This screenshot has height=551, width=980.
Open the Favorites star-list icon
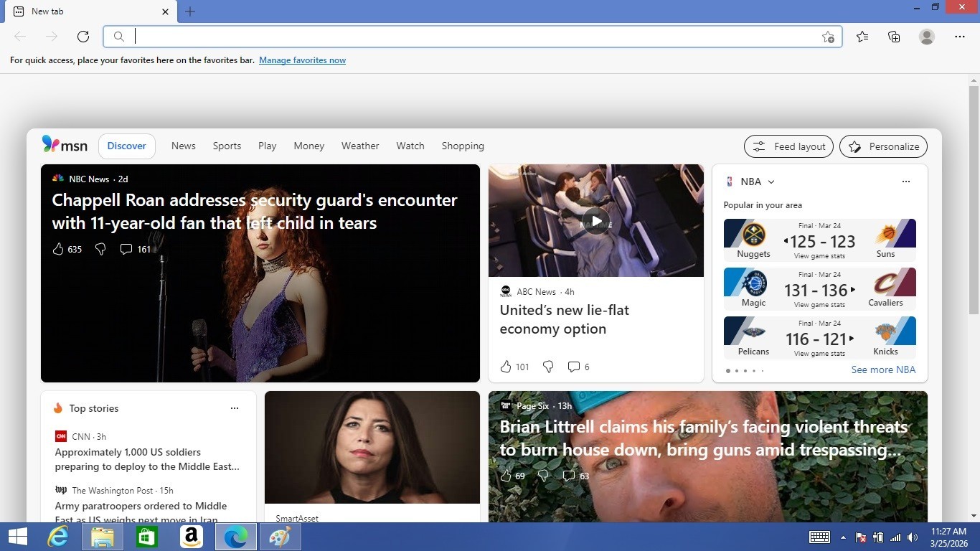click(x=862, y=37)
